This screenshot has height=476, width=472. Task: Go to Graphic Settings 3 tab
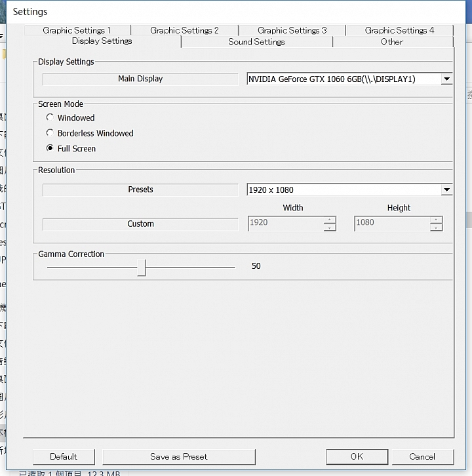tap(292, 30)
